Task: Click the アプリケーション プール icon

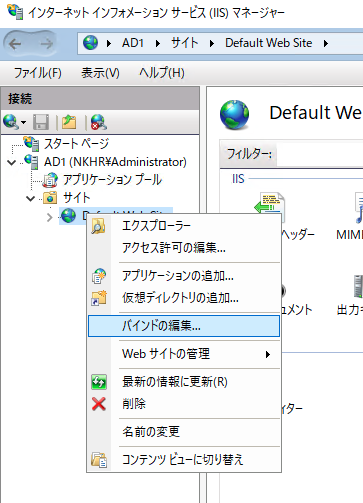Action: point(50,180)
